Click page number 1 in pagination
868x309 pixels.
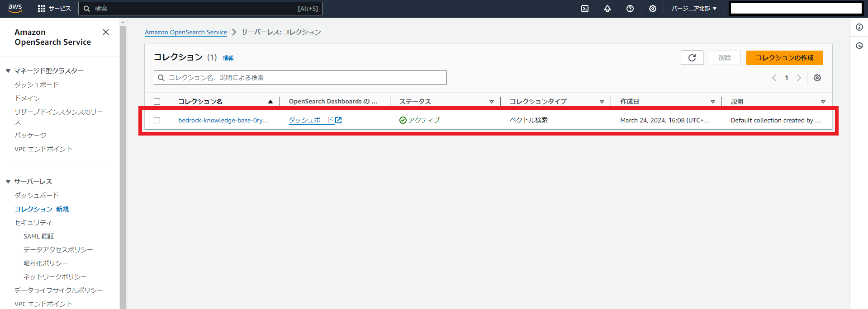coord(787,78)
